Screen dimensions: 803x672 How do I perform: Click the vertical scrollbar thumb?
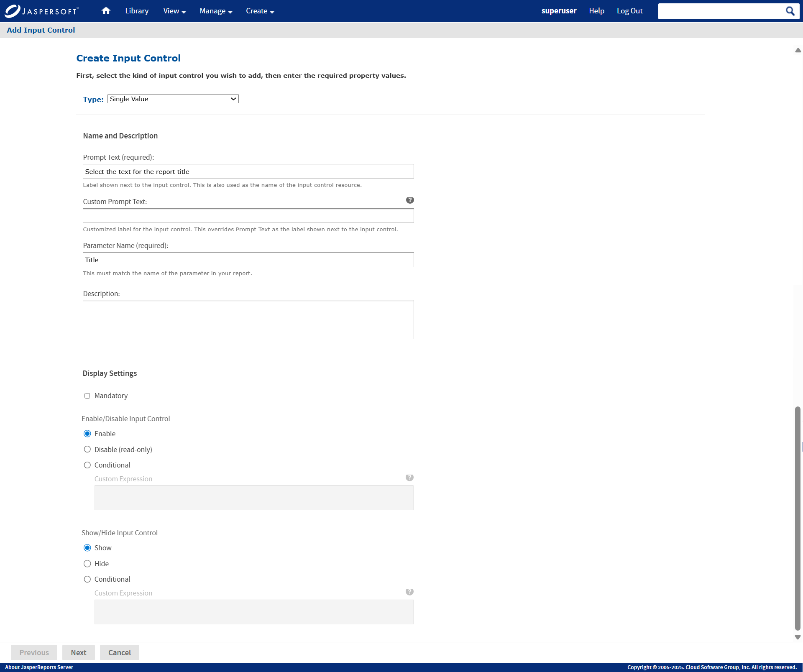point(798,518)
